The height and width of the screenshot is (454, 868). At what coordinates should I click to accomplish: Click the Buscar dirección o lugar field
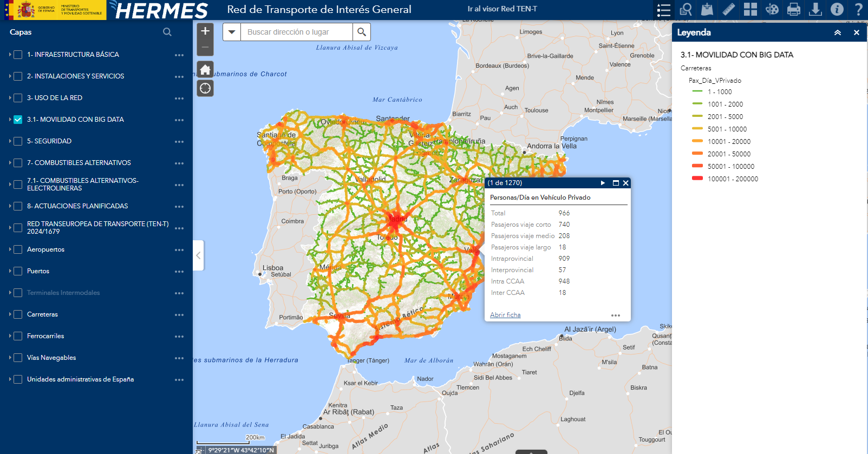click(297, 32)
